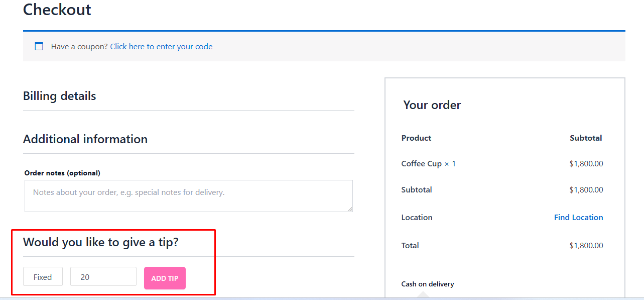This screenshot has width=644, height=300.
Task: Click the Coffee Cup product name
Action: pyautogui.click(x=421, y=164)
